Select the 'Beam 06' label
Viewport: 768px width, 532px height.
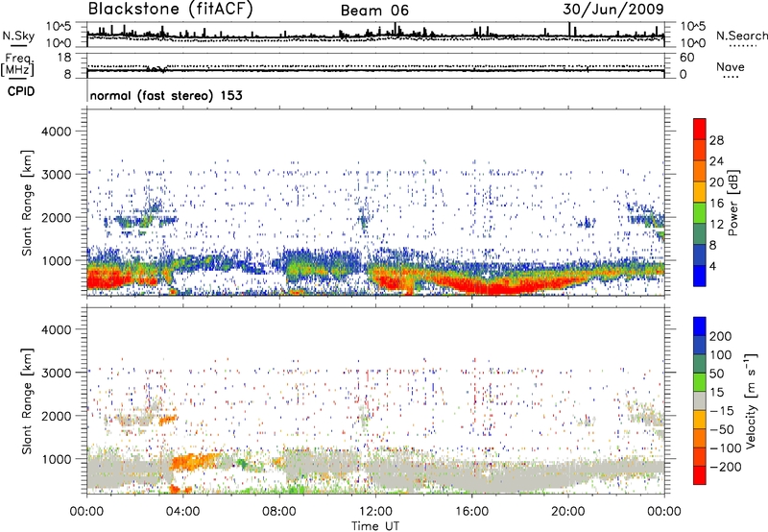pyautogui.click(x=374, y=11)
